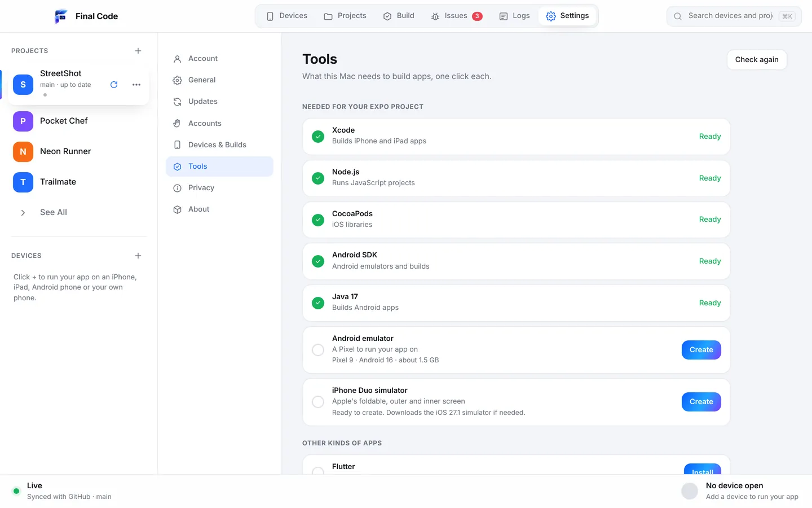Viewport: 812px width, 508px height.
Task: Add a new device with plus icon
Action: [x=138, y=256]
